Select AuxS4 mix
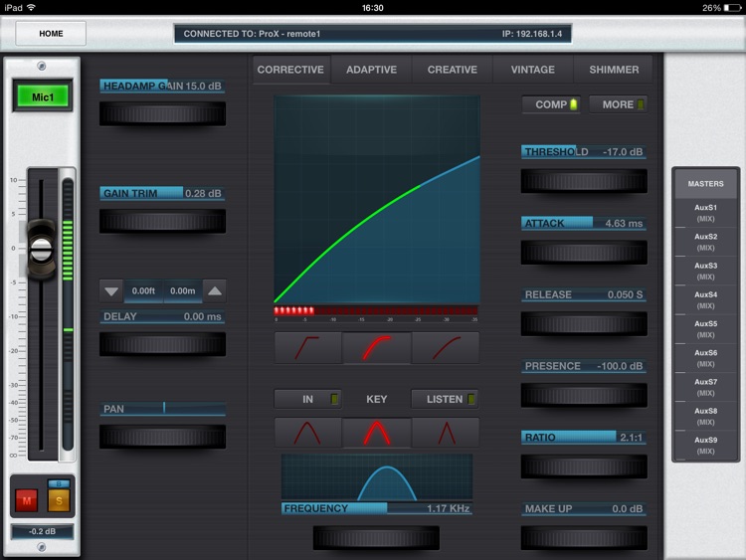 pos(705,299)
